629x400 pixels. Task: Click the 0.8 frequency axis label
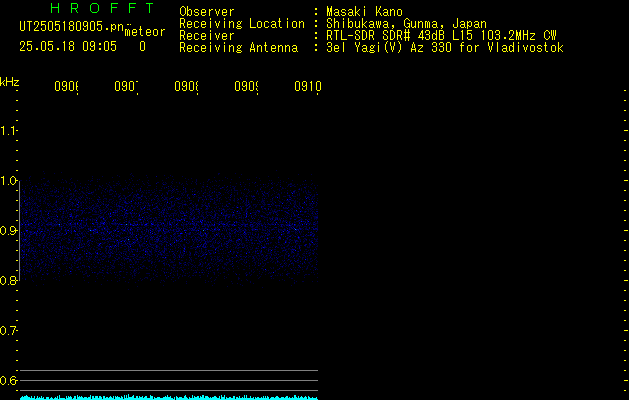(8, 280)
